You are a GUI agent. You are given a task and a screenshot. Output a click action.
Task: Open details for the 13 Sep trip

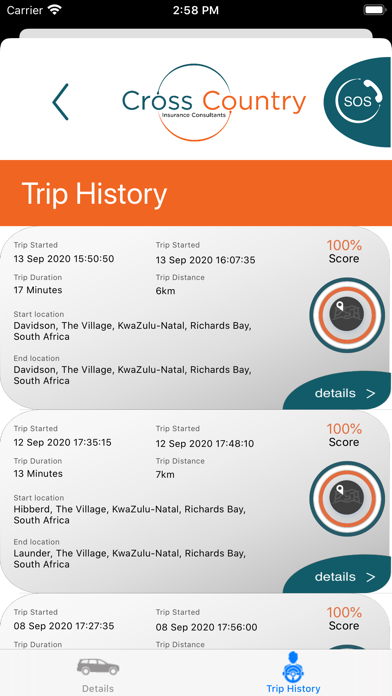coord(337,390)
